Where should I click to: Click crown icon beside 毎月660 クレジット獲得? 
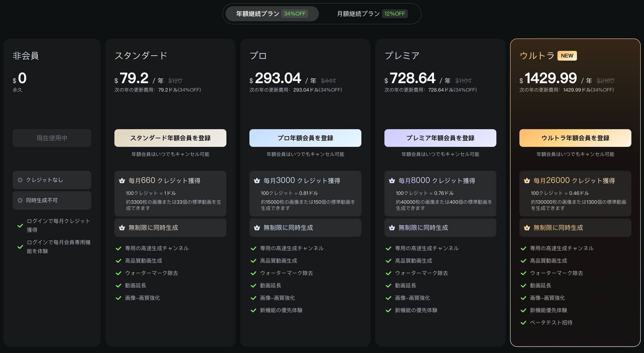click(122, 181)
